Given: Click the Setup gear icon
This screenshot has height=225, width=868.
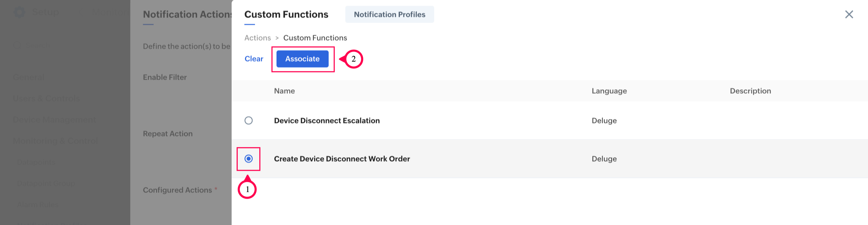Looking at the screenshot, I should tap(19, 12).
